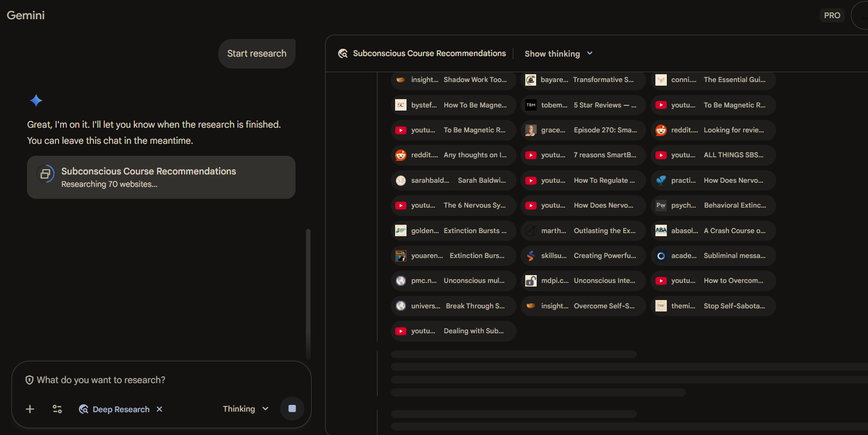Click the PRO badge

pos(832,16)
